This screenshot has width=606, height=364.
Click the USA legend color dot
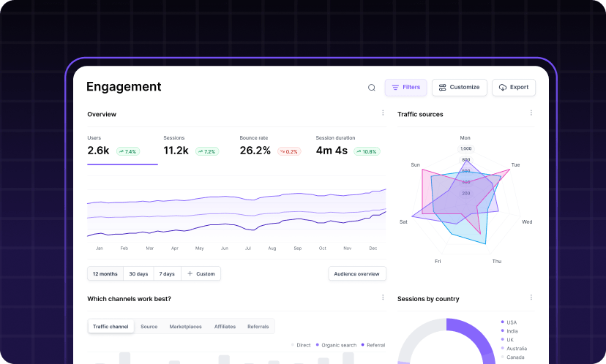(x=502, y=322)
